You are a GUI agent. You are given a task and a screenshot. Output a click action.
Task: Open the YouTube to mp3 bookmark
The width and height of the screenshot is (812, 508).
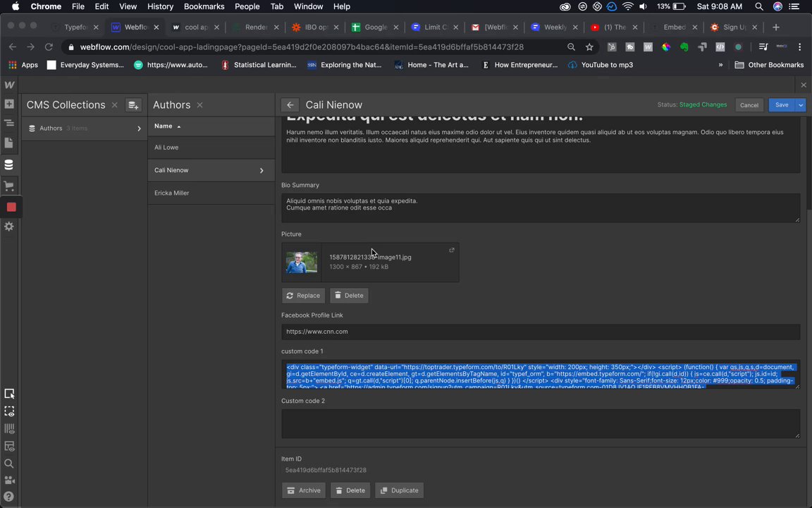coord(601,65)
